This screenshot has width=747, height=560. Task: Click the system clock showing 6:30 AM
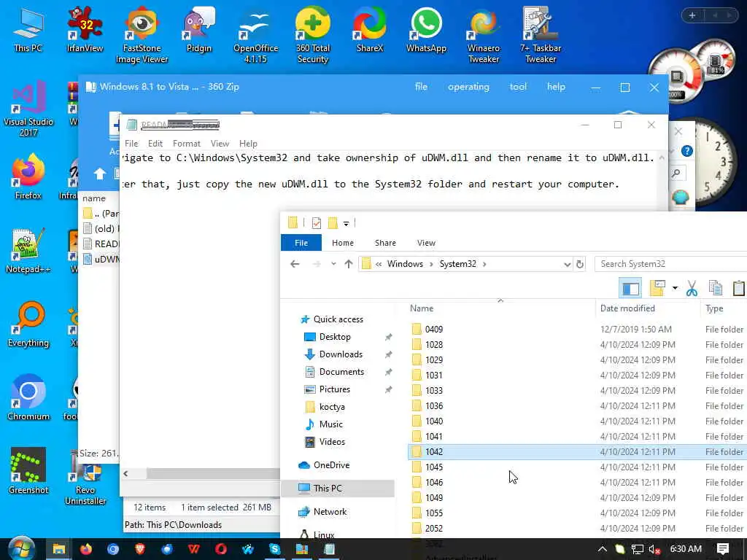686,549
